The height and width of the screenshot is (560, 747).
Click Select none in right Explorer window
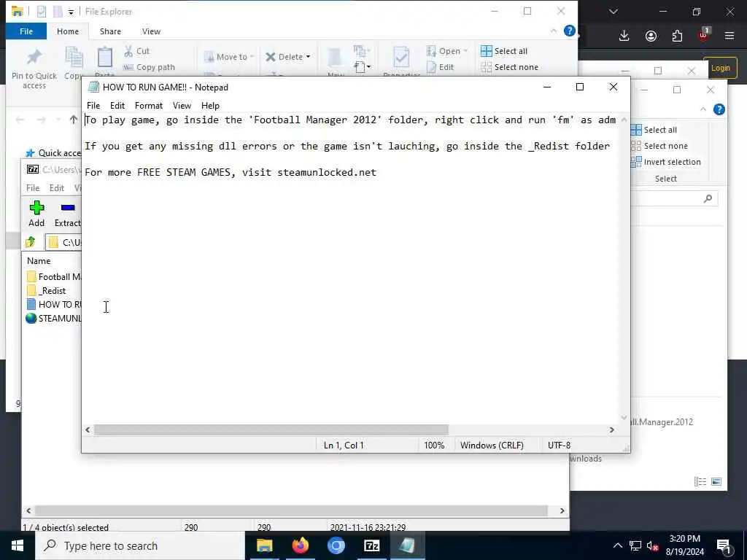(x=659, y=146)
